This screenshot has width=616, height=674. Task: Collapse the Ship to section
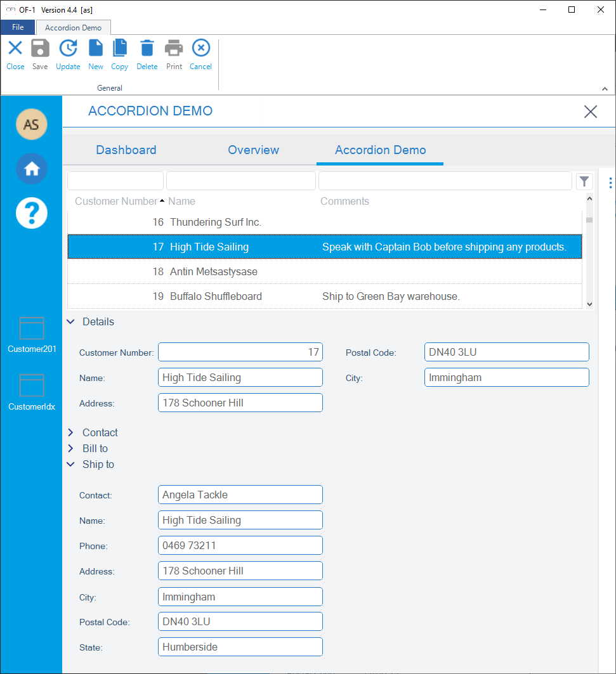coord(70,464)
